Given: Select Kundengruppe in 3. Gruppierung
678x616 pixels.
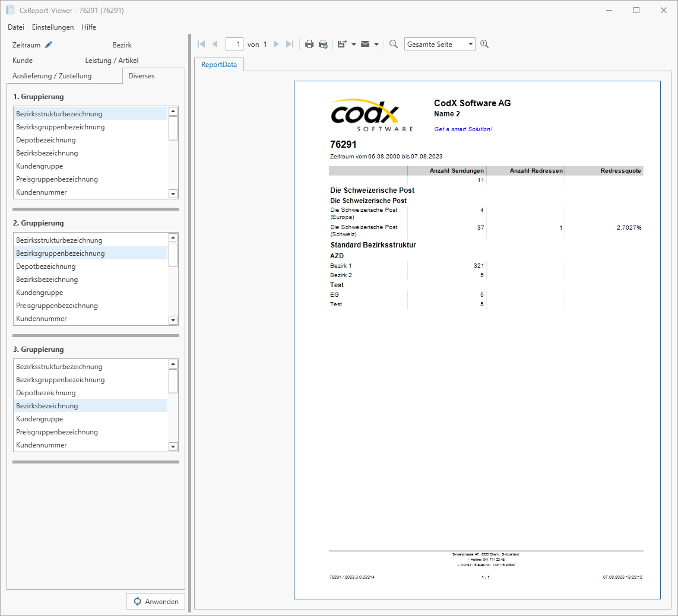Looking at the screenshot, I should coord(91,418).
